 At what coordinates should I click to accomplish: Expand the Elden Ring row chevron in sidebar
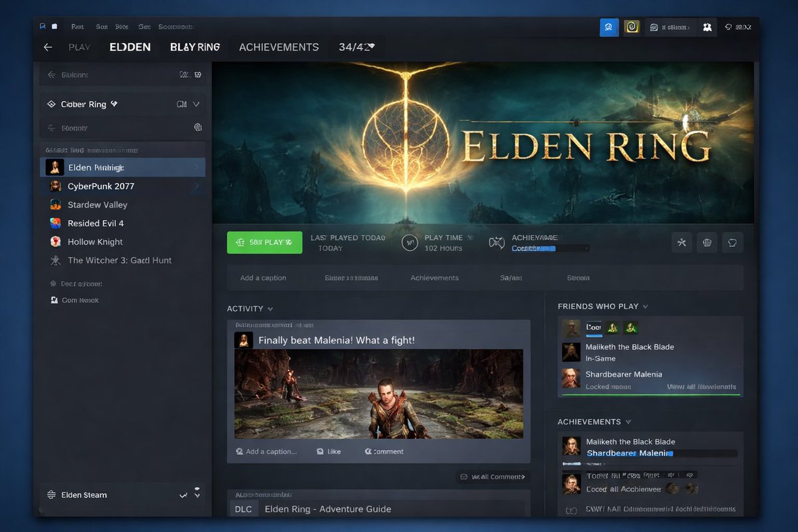tap(196, 167)
